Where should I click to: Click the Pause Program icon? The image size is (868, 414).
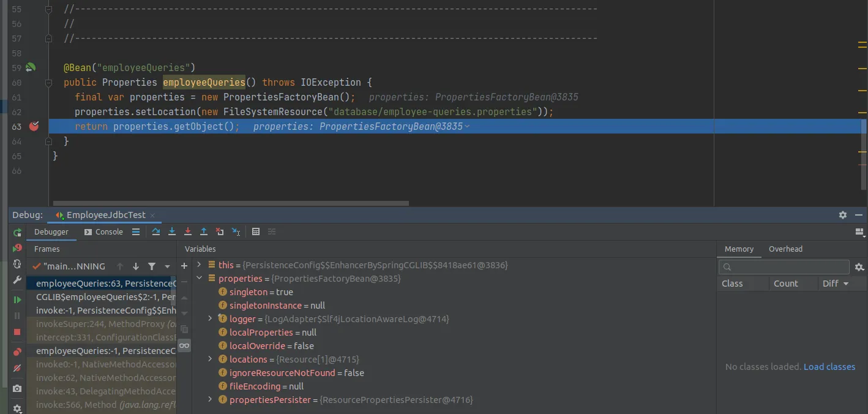point(17,316)
